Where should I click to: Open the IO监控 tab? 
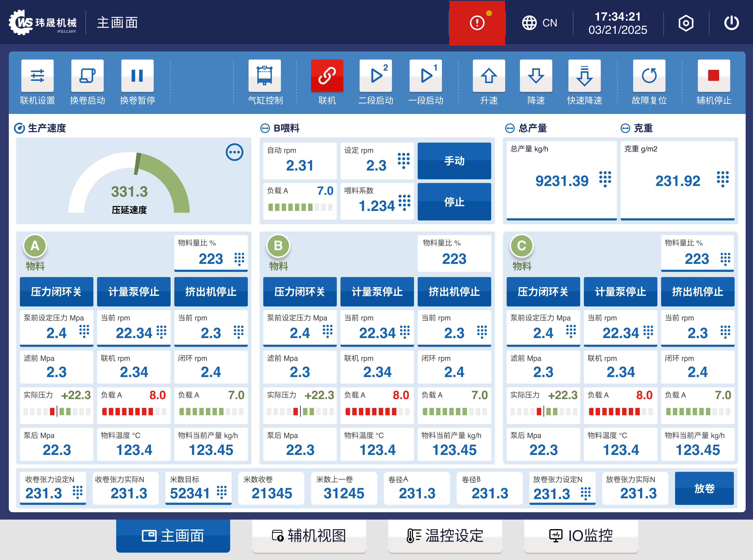pos(580,536)
